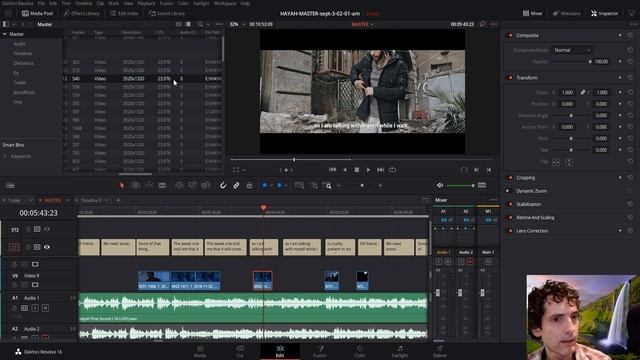Image resolution: width=640 pixels, height=360 pixels.
Task: Add a new timeline tab with plus
Action: 118,200
